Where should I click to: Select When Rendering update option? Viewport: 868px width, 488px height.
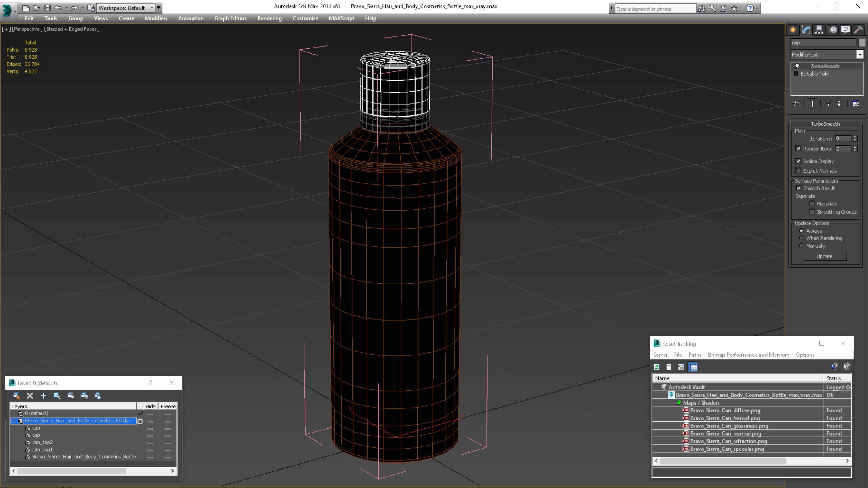pos(801,238)
